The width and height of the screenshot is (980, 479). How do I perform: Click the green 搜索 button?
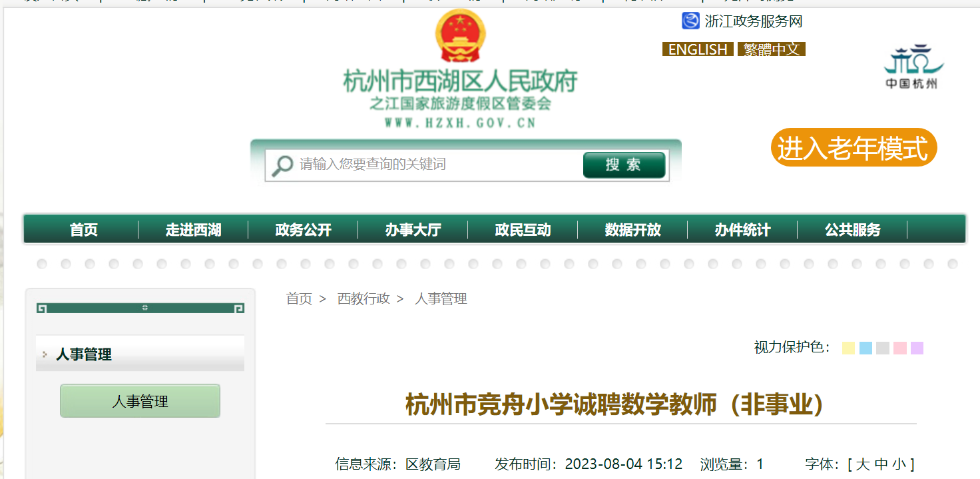tap(623, 165)
